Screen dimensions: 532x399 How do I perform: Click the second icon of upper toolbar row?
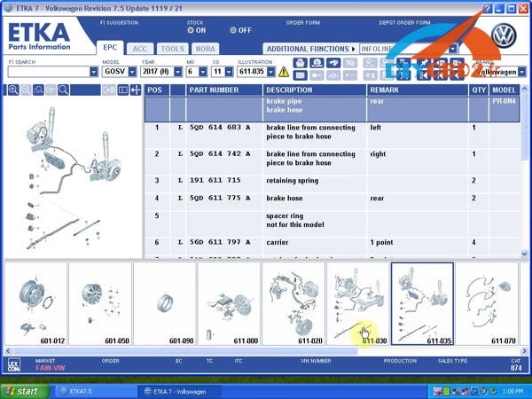tap(317, 63)
